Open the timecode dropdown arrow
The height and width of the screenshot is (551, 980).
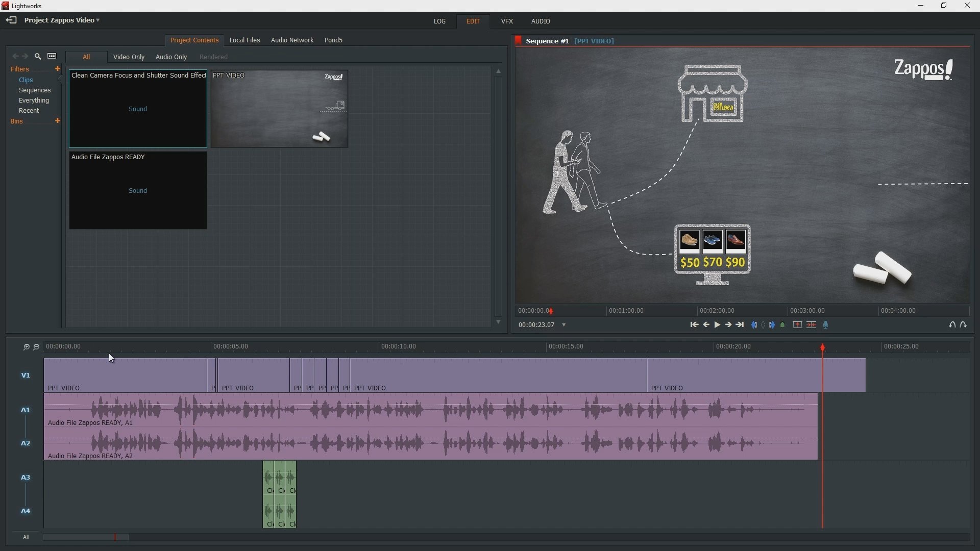tap(565, 325)
